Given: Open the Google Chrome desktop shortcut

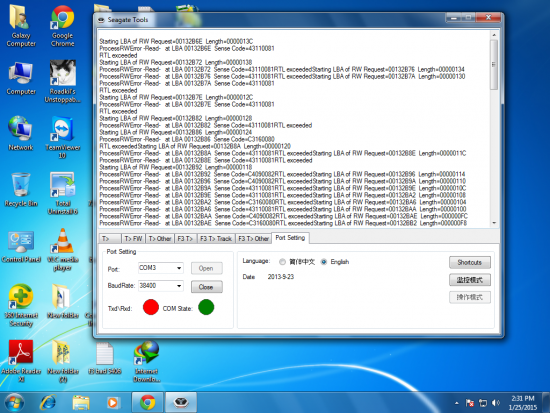Looking at the screenshot, I should pyautogui.click(x=62, y=26).
